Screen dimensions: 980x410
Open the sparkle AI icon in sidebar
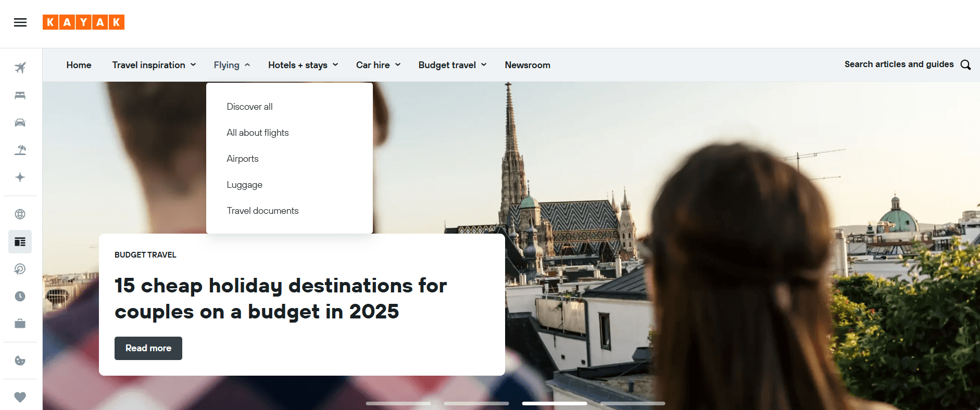[x=20, y=177]
